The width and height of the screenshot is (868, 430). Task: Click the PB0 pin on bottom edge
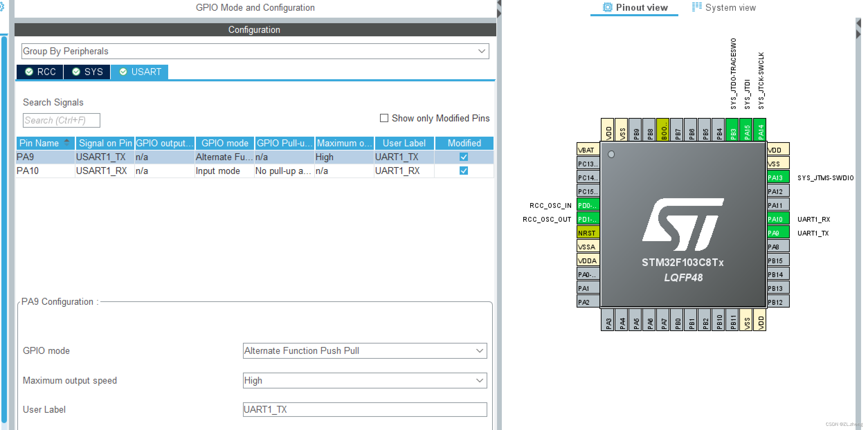(677, 320)
